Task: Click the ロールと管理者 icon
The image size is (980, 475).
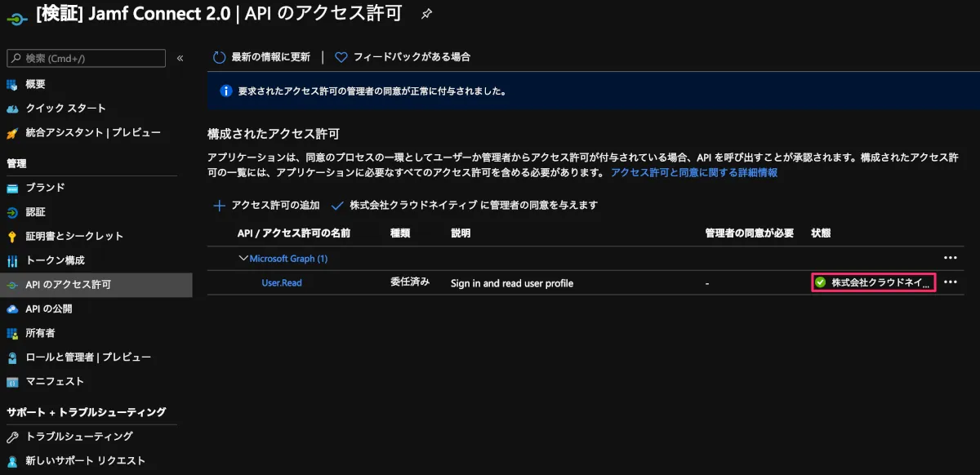Action: click(12, 357)
